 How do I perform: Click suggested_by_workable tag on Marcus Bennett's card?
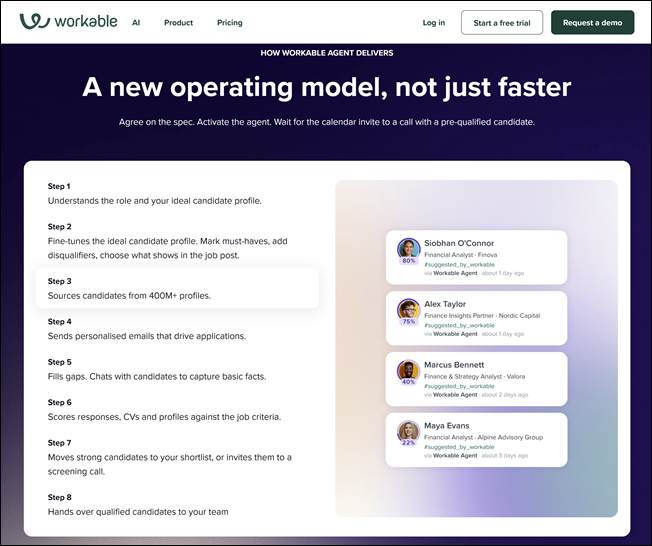[x=459, y=386]
